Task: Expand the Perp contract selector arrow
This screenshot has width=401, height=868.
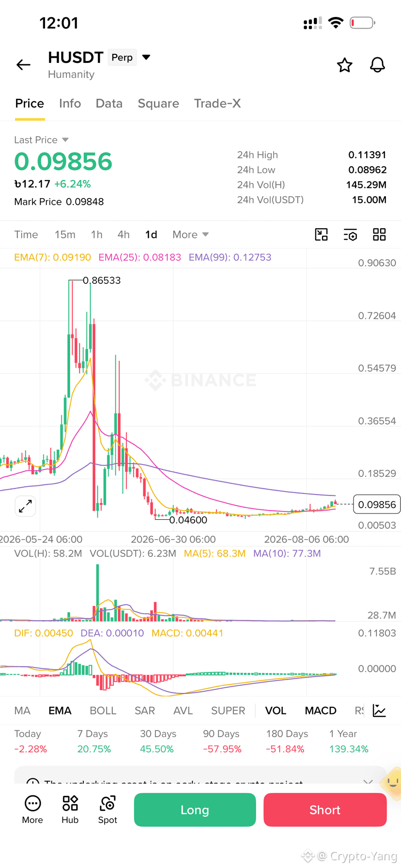Action: [146, 58]
